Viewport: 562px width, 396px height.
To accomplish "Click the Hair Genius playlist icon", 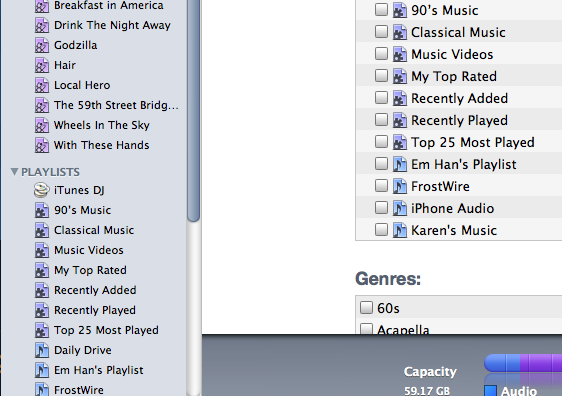I will pyautogui.click(x=42, y=66).
